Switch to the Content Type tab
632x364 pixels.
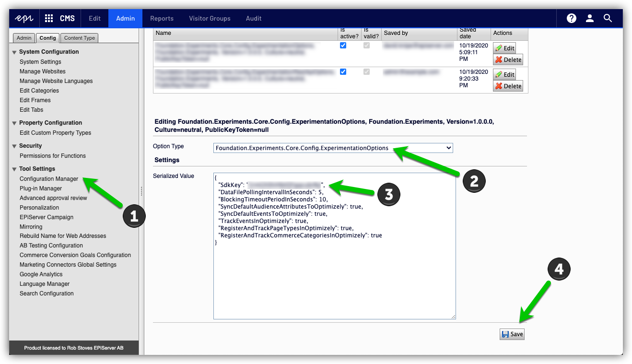pos(80,38)
